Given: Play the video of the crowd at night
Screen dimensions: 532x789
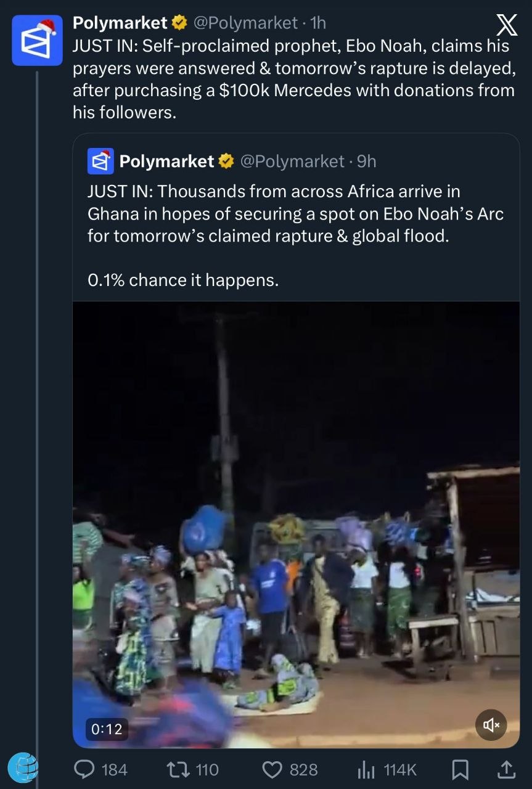Looking at the screenshot, I should (x=296, y=524).
